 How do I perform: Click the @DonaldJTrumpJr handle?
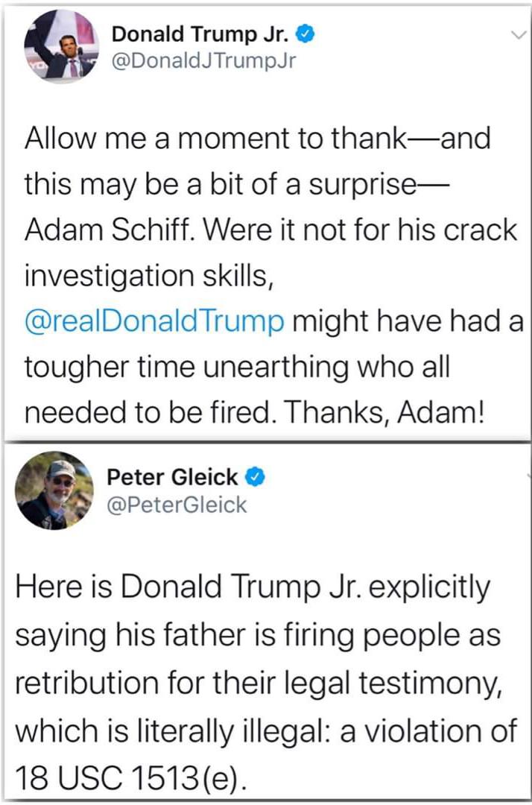pos(203,61)
